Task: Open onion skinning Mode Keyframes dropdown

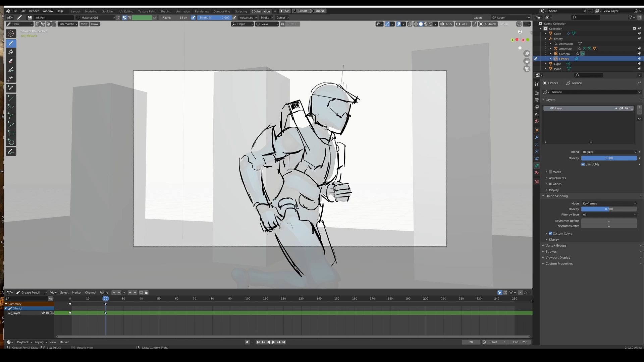Action: click(609, 203)
